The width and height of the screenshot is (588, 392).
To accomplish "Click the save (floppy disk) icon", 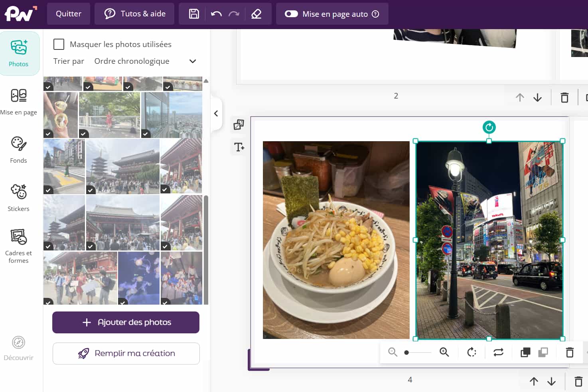I will tap(193, 13).
